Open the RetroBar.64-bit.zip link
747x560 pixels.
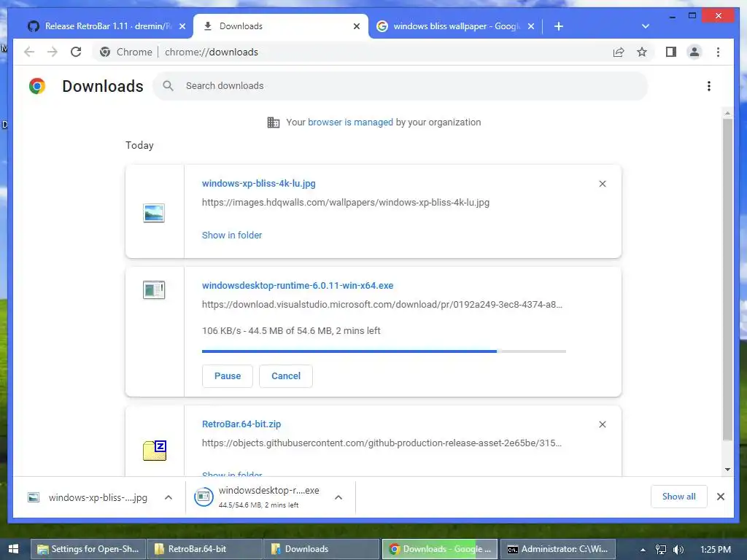pos(241,424)
